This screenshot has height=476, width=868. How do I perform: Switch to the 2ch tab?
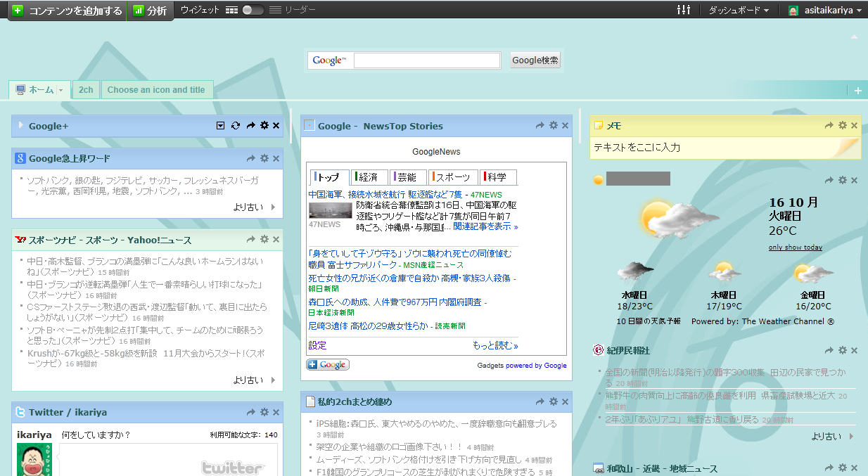(x=86, y=90)
